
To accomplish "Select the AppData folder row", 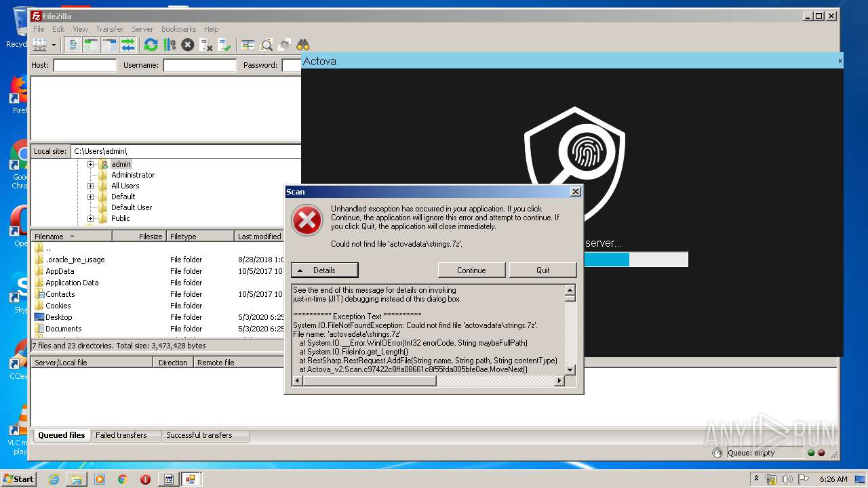I will pos(158,271).
